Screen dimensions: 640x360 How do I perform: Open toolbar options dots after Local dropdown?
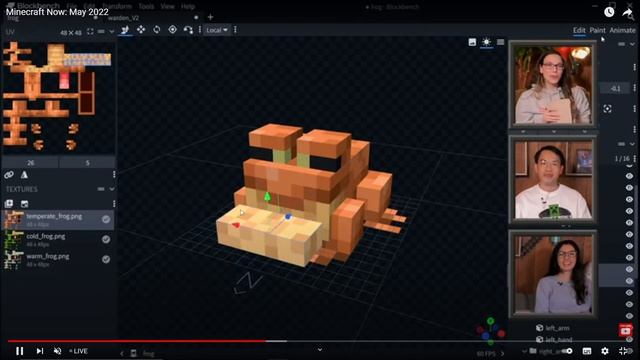click(x=236, y=30)
